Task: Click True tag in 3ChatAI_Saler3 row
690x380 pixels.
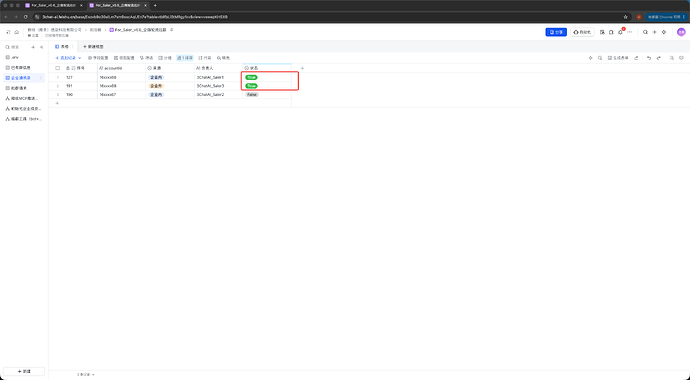Action: 251,86
